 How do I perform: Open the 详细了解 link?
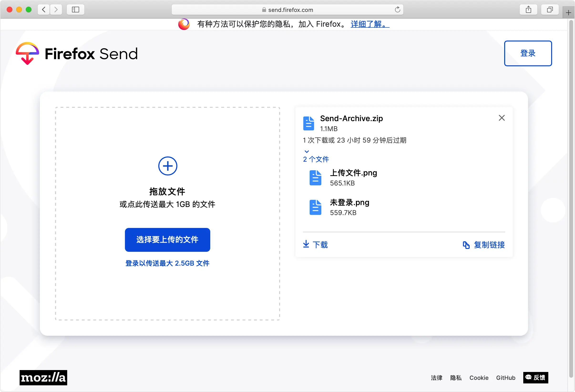click(x=370, y=24)
